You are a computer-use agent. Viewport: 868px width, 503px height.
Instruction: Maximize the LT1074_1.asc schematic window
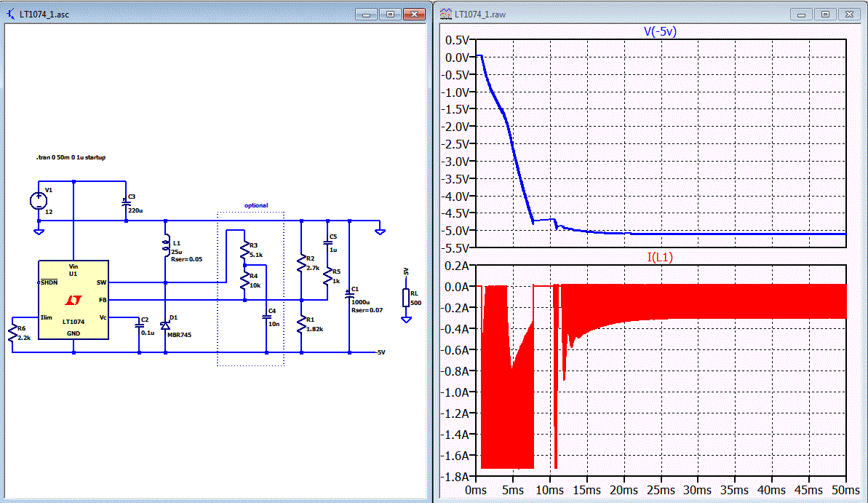390,14
